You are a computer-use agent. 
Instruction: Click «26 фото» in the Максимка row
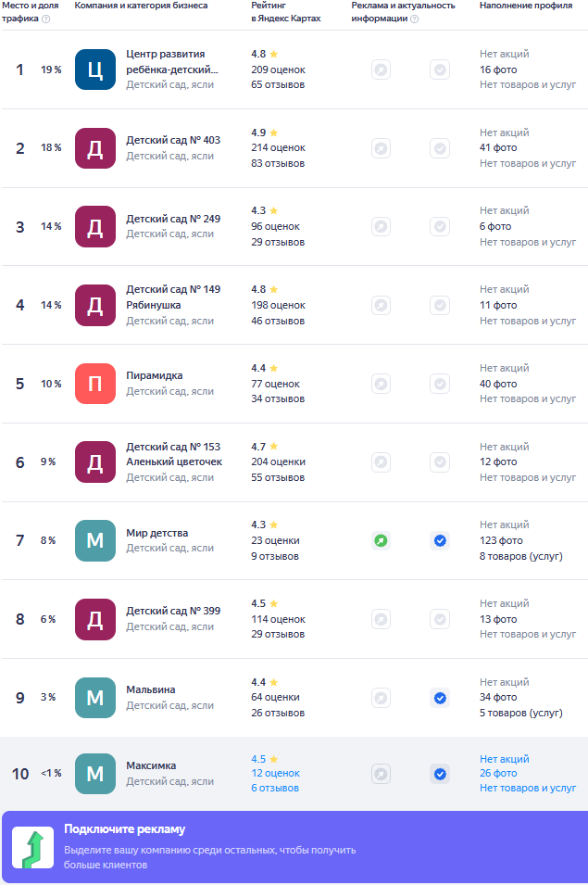pyautogui.click(x=498, y=773)
